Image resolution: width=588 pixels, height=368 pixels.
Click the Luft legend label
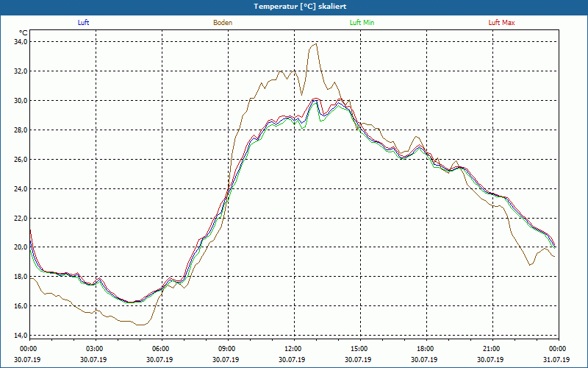pos(83,23)
